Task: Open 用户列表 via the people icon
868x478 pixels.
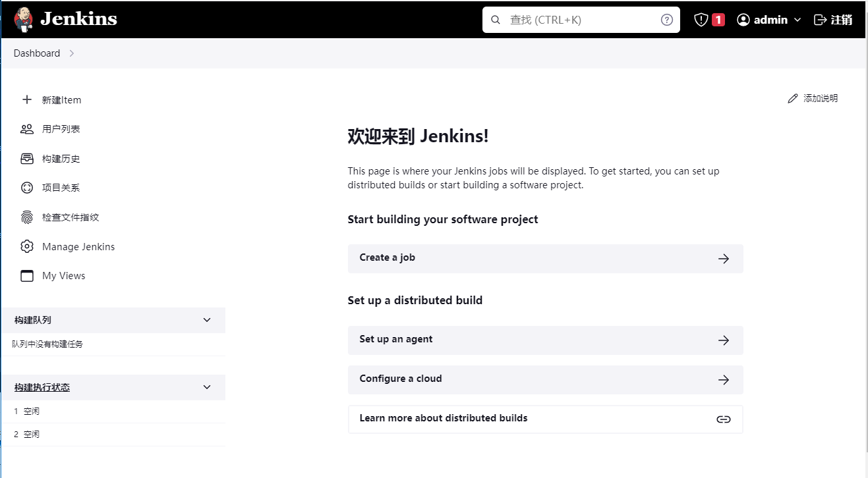Action: pos(26,128)
